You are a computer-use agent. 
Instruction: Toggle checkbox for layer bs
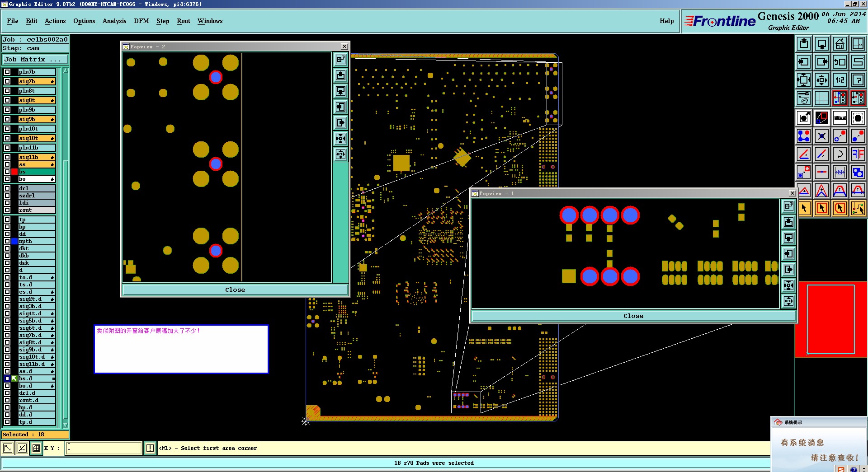click(7, 172)
